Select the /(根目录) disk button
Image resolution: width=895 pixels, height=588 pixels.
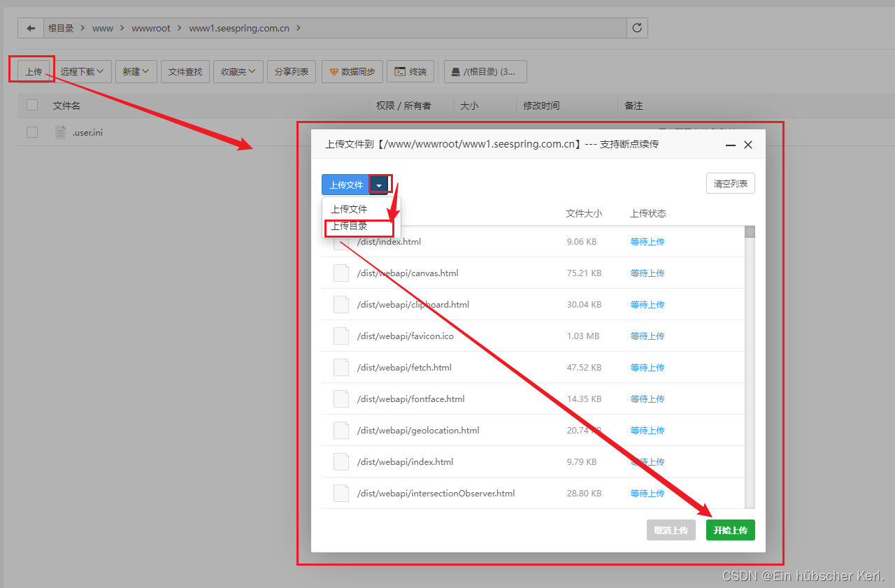pyautogui.click(x=485, y=71)
